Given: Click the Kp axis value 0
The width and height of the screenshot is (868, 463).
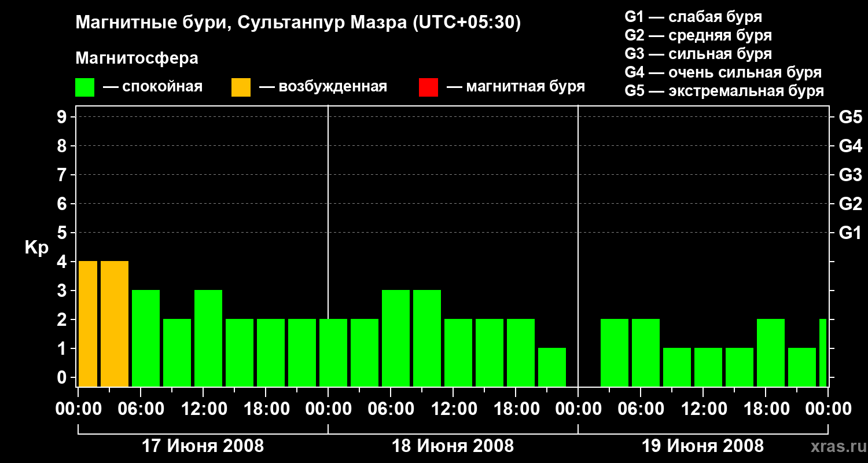Looking at the screenshot, I should click(63, 377).
